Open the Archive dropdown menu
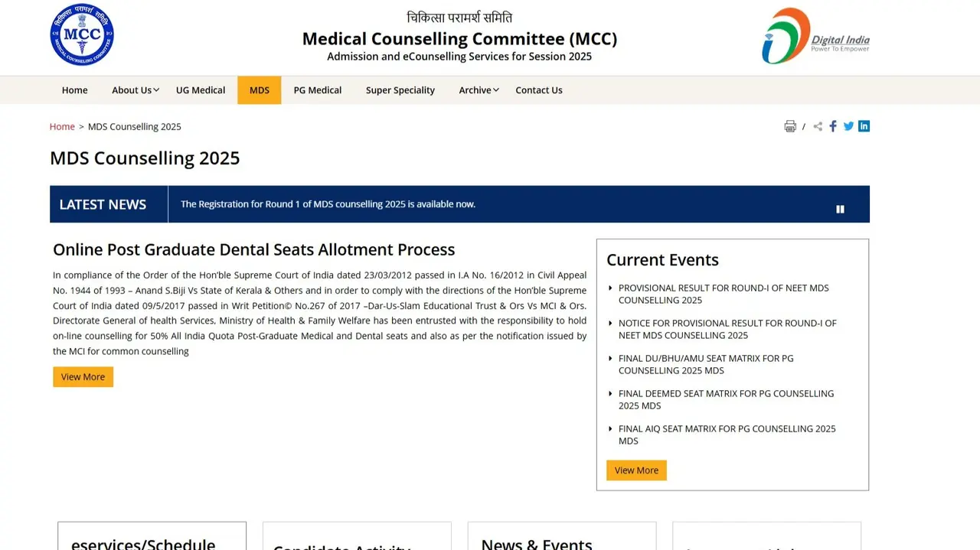Viewport: 980px width, 550px height. [x=475, y=89]
